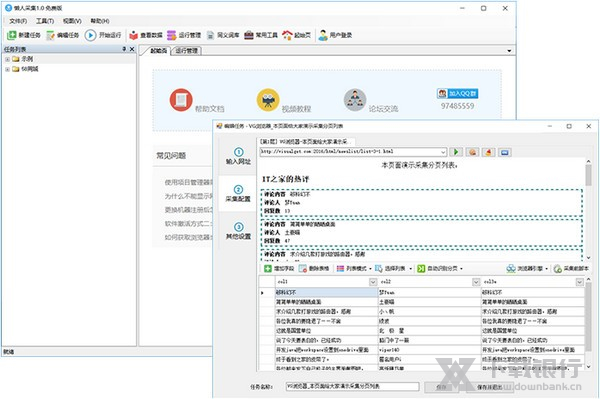Go to step 1 Input URL (输入网址)
The width and height of the screenshot is (600, 399).
(238, 156)
